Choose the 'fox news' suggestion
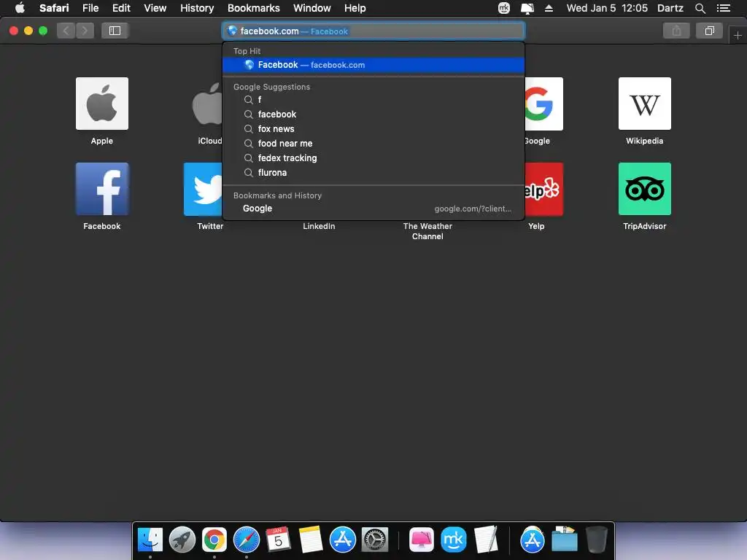This screenshot has width=747, height=560. tap(373, 129)
